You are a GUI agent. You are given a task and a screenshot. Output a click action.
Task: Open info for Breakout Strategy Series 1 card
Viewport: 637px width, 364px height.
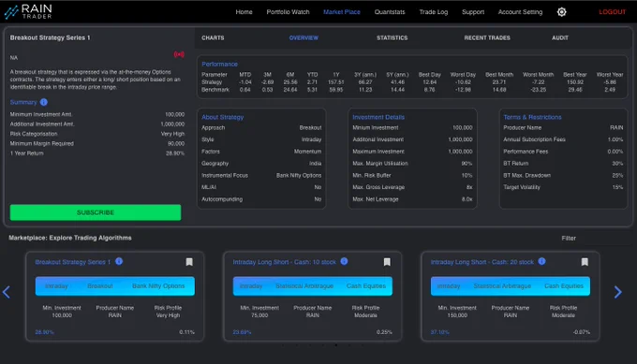coord(119,261)
